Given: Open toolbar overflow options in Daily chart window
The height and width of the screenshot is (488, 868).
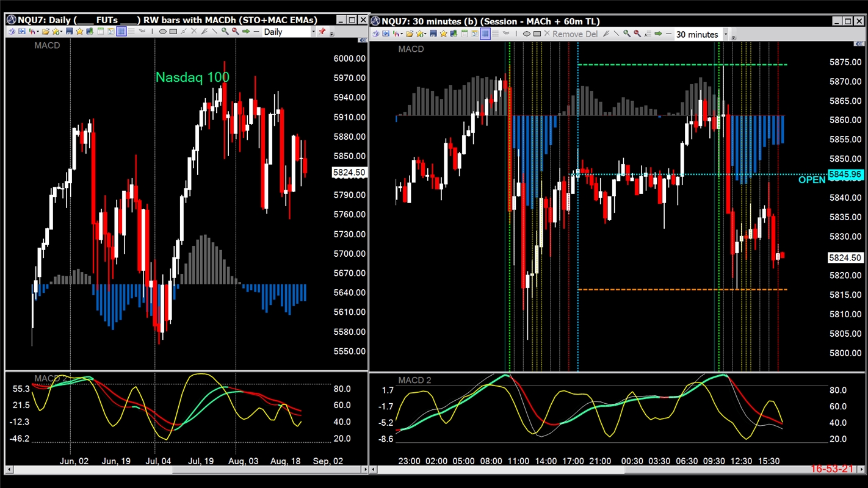Looking at the screenshot, I should click(331, 34).
